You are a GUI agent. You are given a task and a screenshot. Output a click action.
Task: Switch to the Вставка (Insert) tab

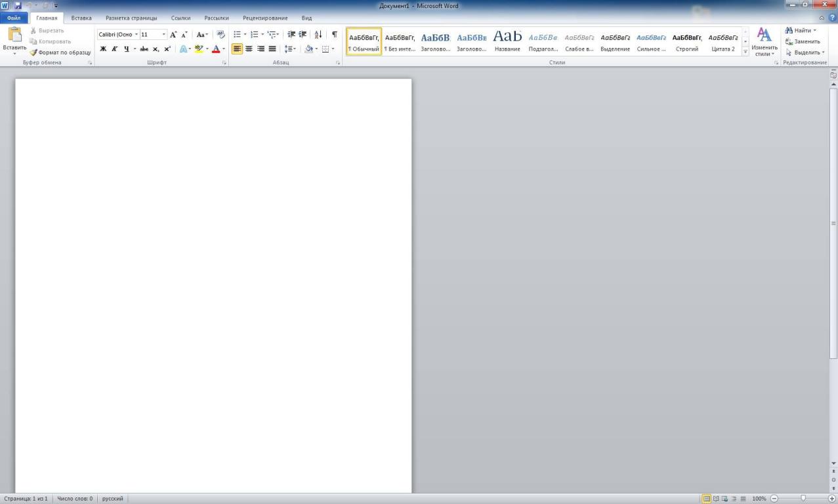pyautogui.click(x=81, y=18)
